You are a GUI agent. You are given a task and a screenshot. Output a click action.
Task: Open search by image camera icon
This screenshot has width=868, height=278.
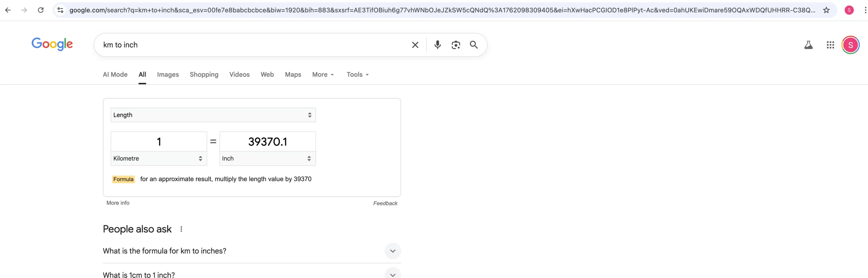coord(456,45)
